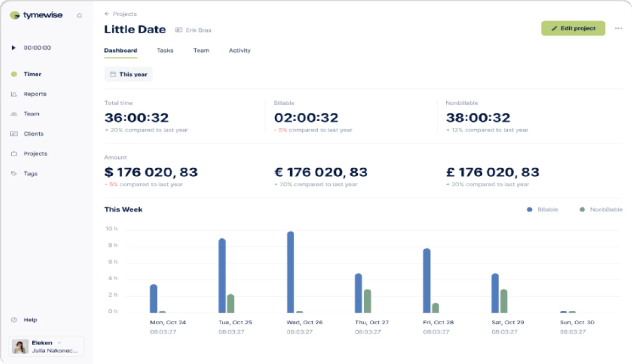Open the Reports sidebar icon

coord(14,94)
